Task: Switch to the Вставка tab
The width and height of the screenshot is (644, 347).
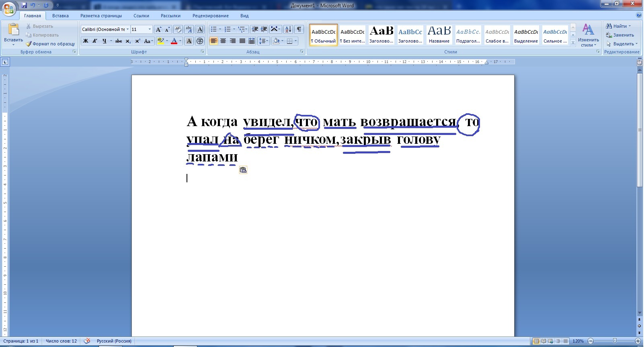Action: coord(60,16)
